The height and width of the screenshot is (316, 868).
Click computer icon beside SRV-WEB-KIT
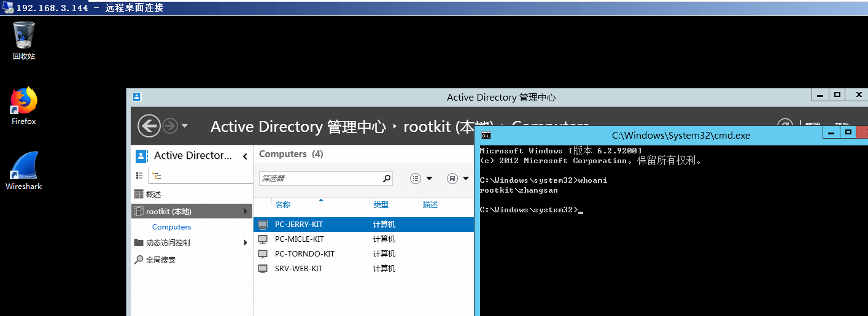point(263,269)
